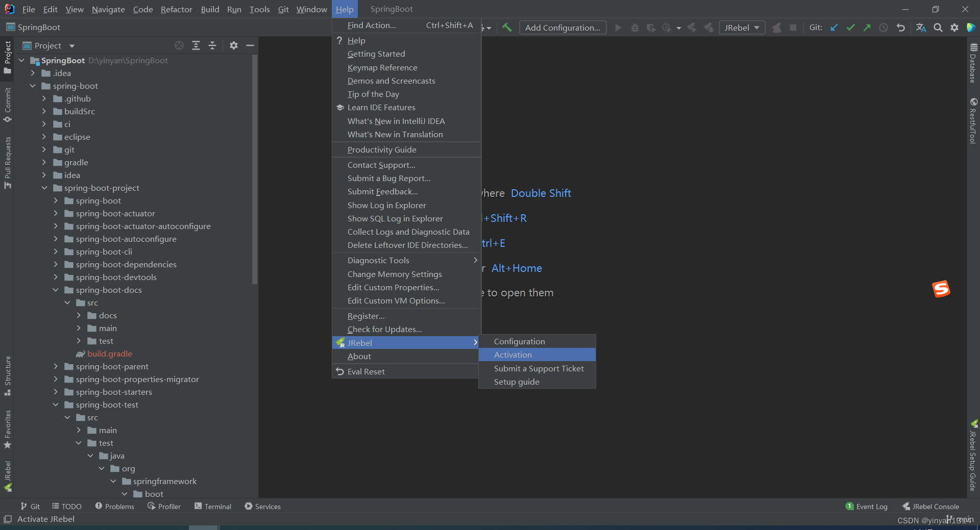
Task: Choose Submit a Support Ticket
Action: (537, 368)
